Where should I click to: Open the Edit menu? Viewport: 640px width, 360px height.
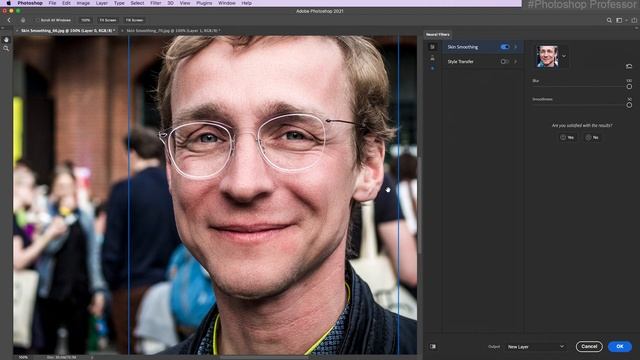(x=66, y=3)
